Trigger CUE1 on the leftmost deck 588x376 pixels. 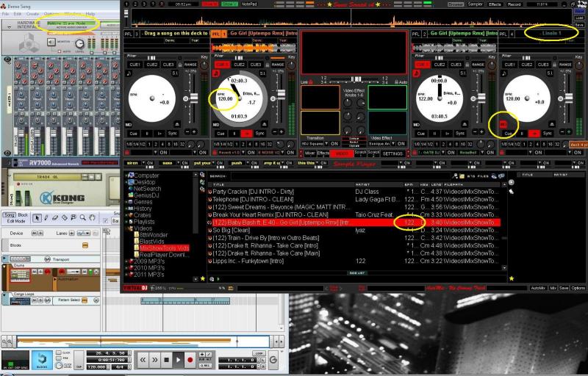(135, 65)
